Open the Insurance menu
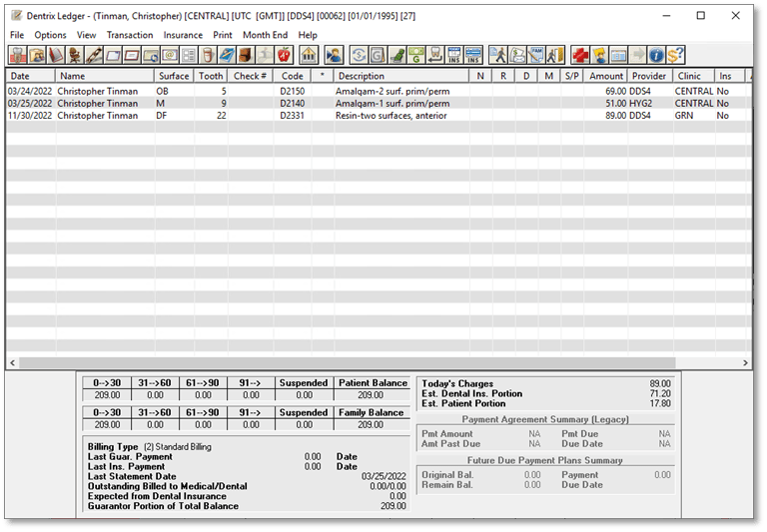This screenshot has height=532, width=767. click(183, 35)
